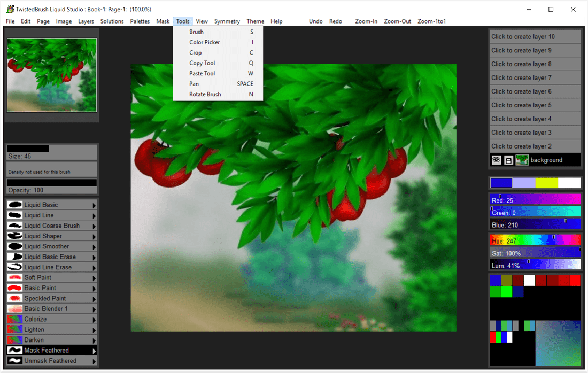
Task: Expand the Liquid Line submenu arrow
Action: click(94, 215)
